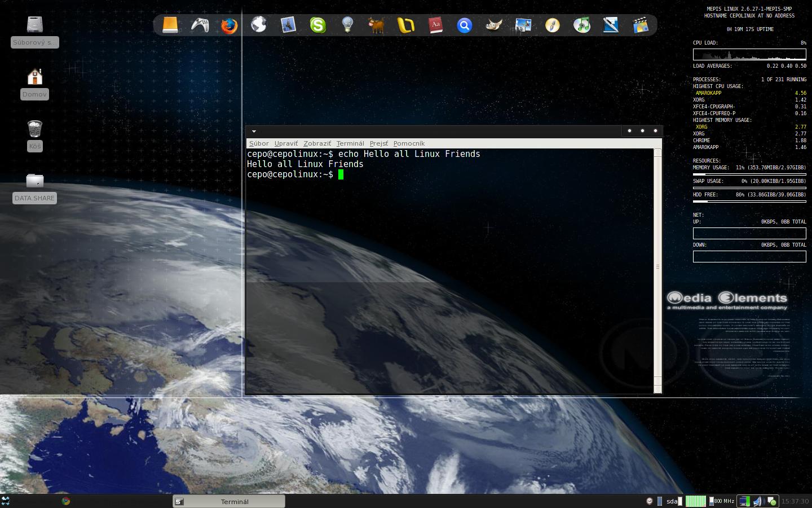Open the lightbulb icon in dock

tap(347, 25)
